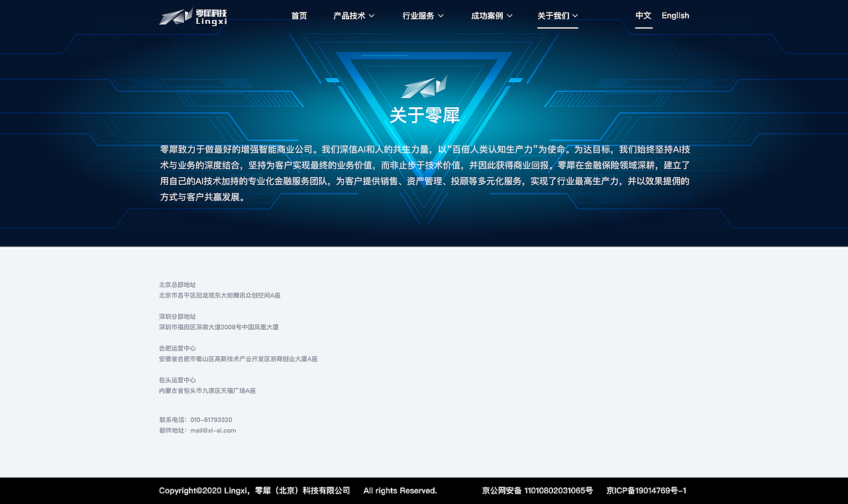Open the 首页 home menu item
This screenshot has height=504, width=848.
pyautogui.click(x=299, y=15)
